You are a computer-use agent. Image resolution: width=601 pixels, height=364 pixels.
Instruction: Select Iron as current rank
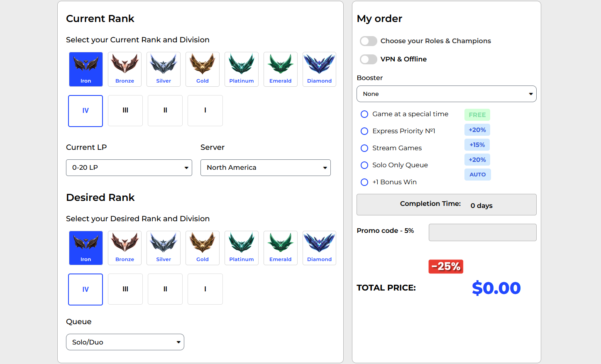(x=86, y=69)
